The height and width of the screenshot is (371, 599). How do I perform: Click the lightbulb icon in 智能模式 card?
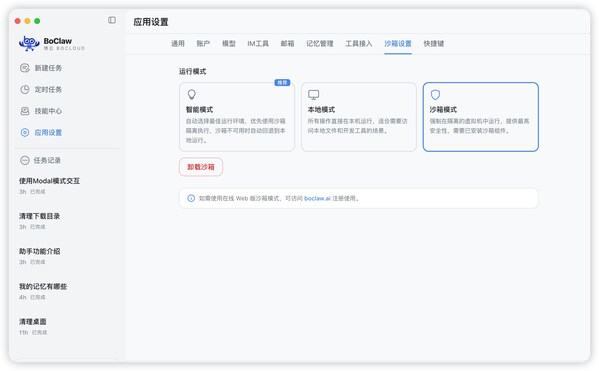pos(191,94)
